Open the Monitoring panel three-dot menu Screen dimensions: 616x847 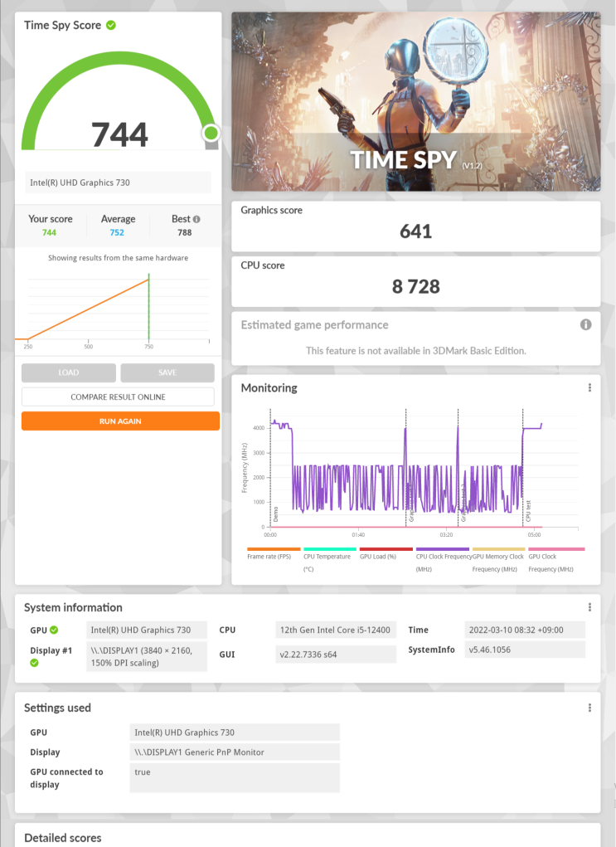click(589, 388)
